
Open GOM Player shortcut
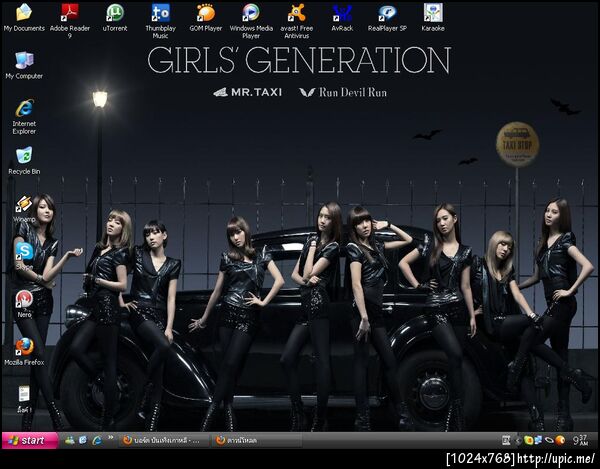205,17
